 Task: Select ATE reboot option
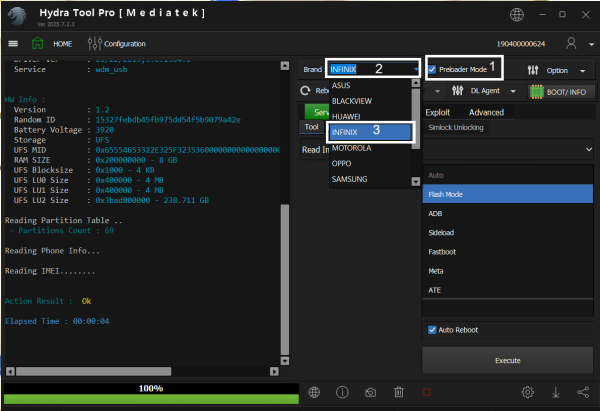(x=507, y=290)
